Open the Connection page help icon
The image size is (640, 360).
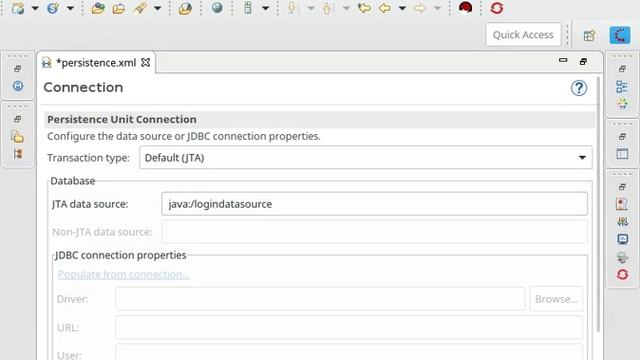(579, 88)
